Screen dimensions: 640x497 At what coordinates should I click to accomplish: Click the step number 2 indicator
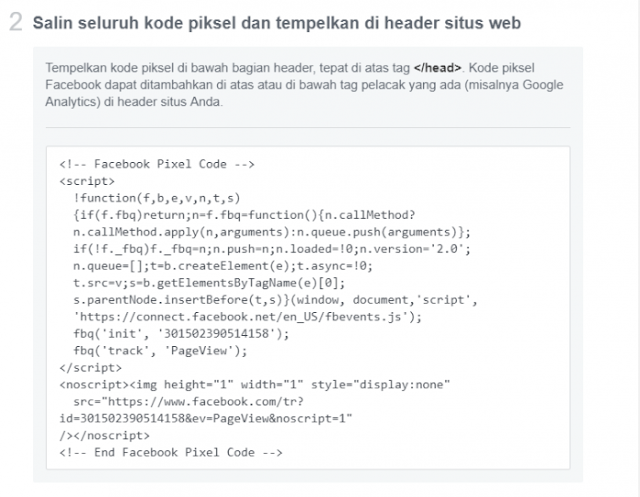[16, 22]
